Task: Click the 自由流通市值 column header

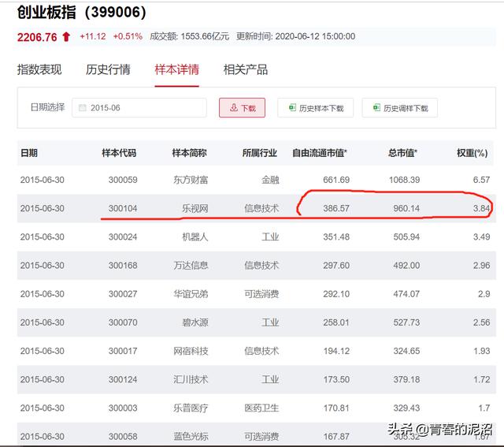Action: tap(320, 153)
